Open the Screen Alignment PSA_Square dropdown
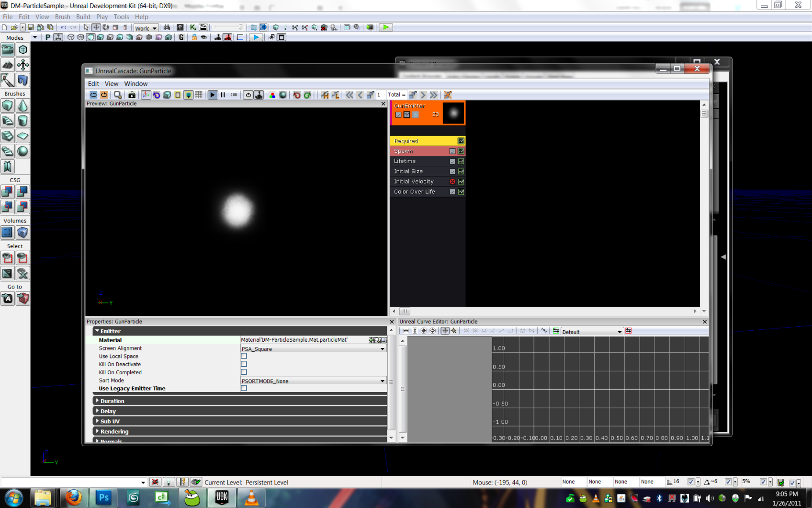812x508 pixels. (x=313, y=348)
